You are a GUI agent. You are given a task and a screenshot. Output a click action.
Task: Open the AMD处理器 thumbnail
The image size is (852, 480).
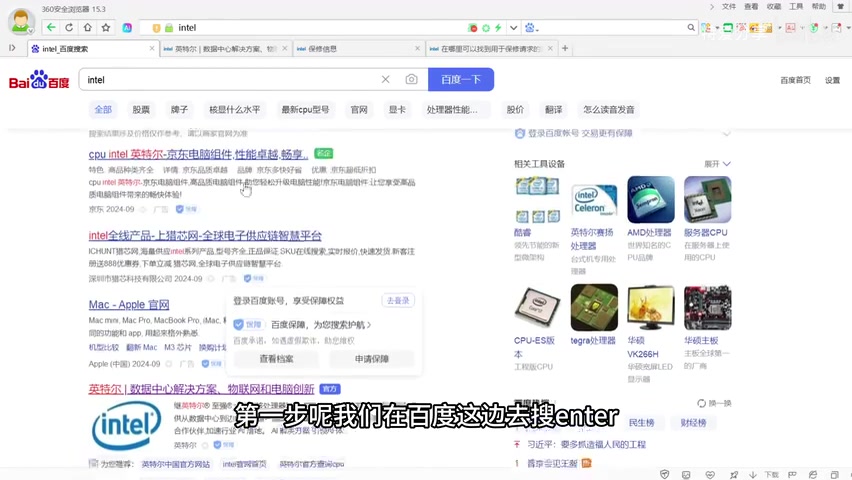(x=650, y=200)
